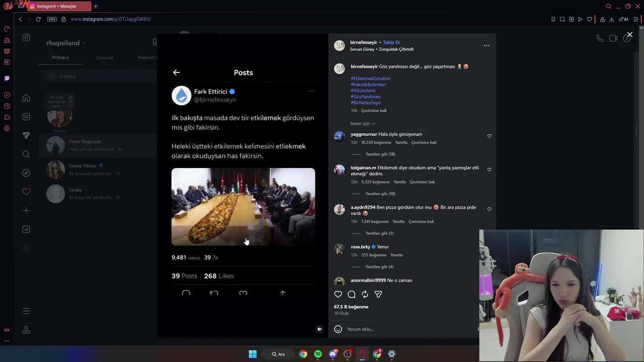Screen dimensions: 644x362
Task: Expand rhupsiland account switcher chevron
Action: (84, 43)
